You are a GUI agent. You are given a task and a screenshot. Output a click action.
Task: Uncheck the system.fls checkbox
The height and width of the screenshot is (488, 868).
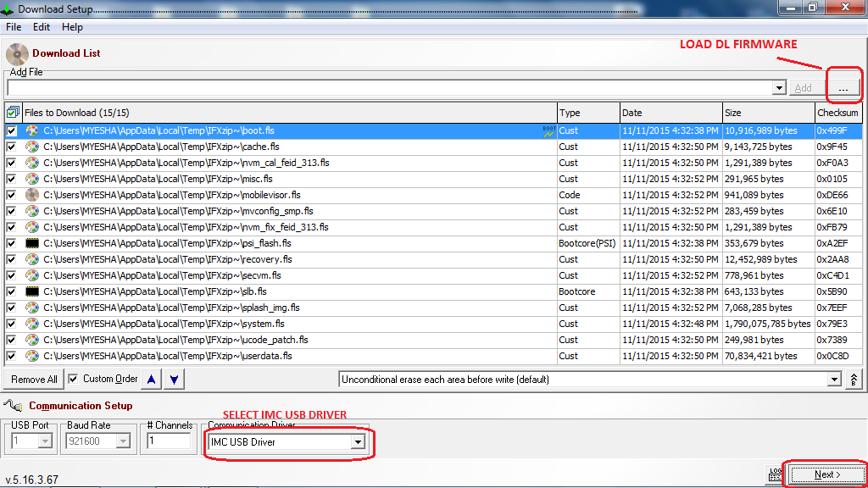click(x=11, y=323)
